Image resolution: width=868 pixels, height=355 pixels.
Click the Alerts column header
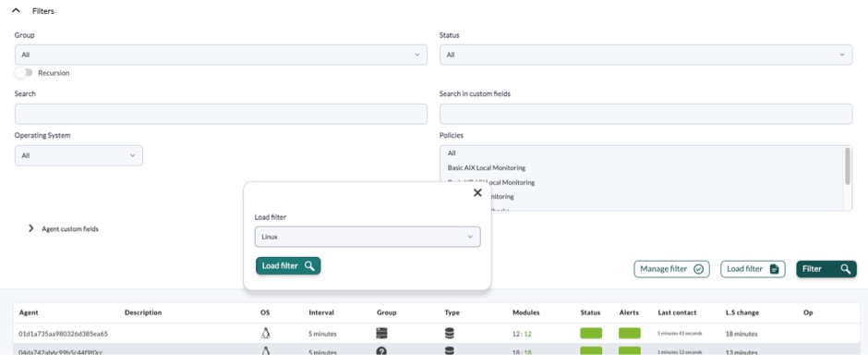(629, 312)
